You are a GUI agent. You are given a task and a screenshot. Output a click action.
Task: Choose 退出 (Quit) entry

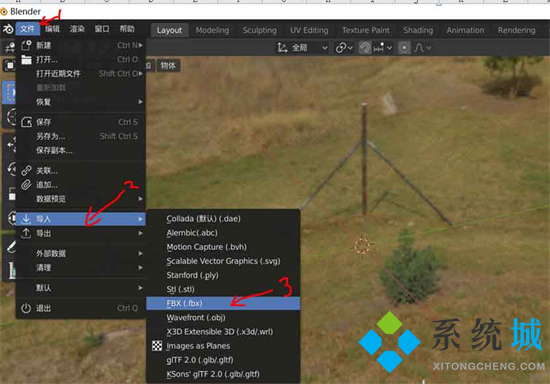coord(81,308)
